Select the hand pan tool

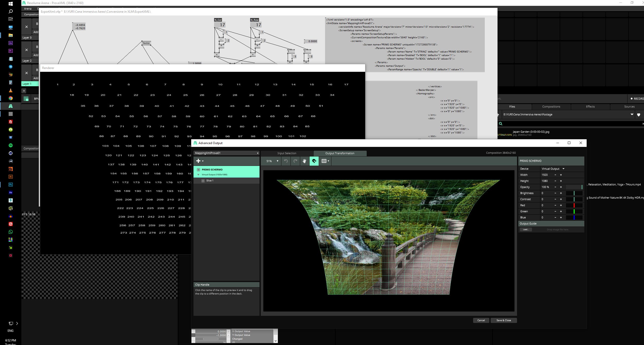[304, 161]
